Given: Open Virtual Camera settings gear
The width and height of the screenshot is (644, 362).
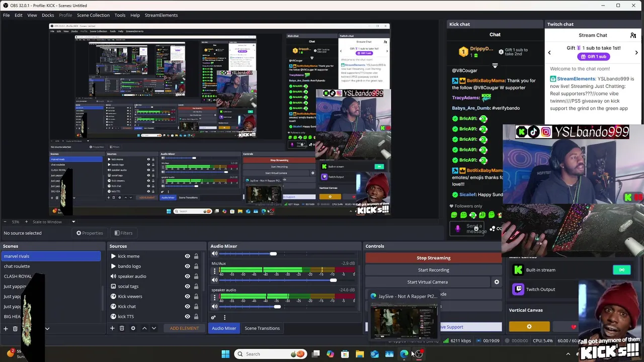Looking at the screenshot, I should (497, 282).
